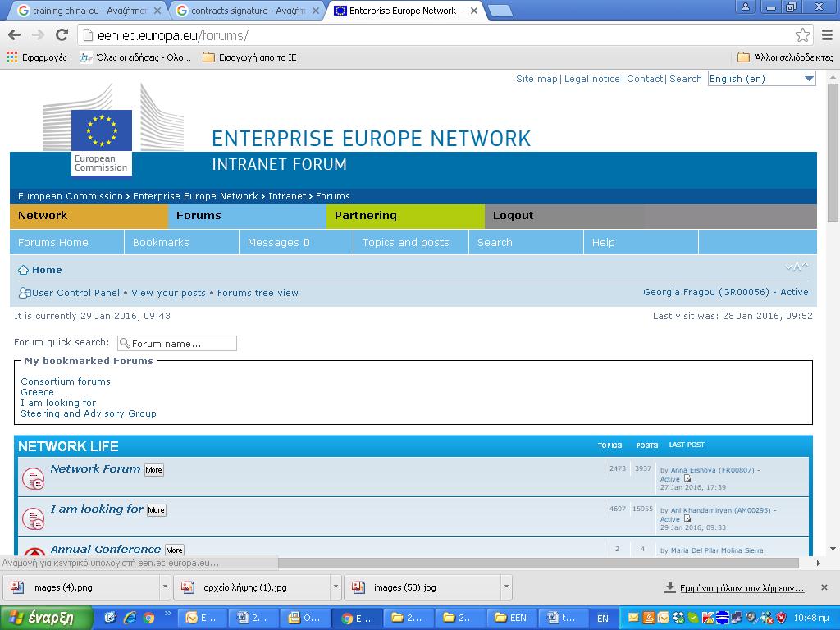Open the Chrome menu (three lines) icon
Viewport: 840px width, 630px height.
827,35
